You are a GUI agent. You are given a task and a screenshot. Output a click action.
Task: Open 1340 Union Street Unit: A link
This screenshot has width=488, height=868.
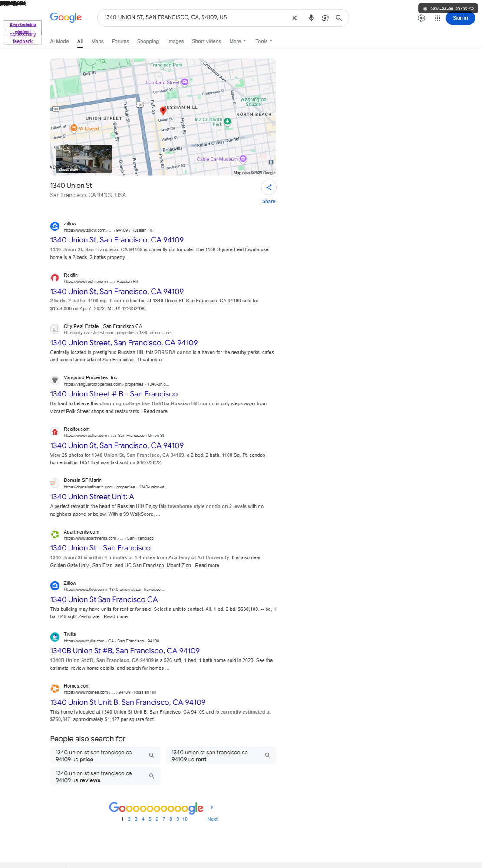pos(92,497)
